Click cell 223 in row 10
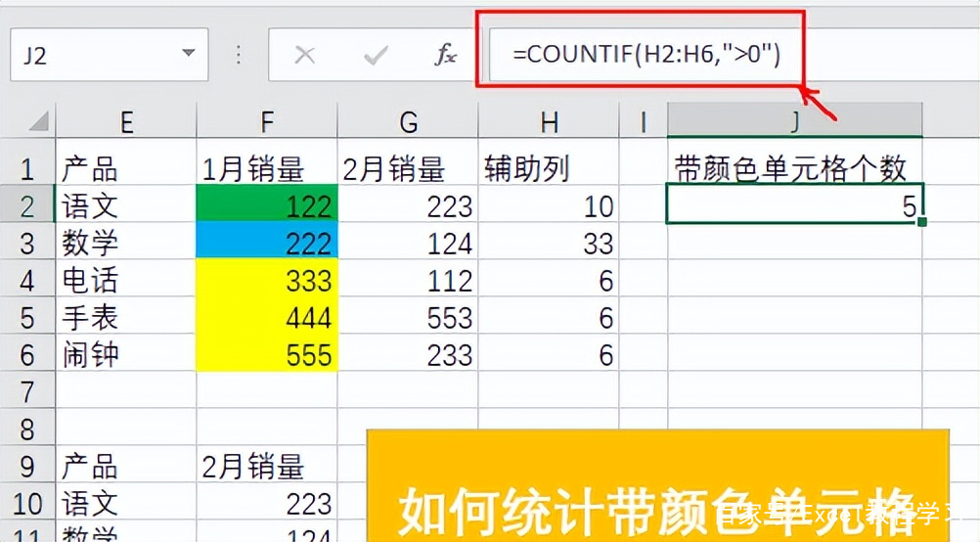 [x=267, y=501]
